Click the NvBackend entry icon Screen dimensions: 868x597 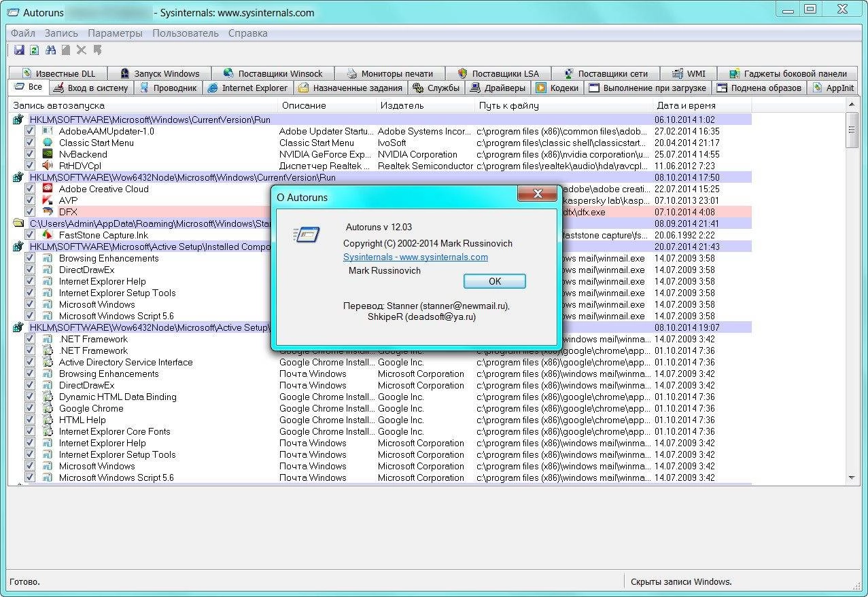click(48, 154)
